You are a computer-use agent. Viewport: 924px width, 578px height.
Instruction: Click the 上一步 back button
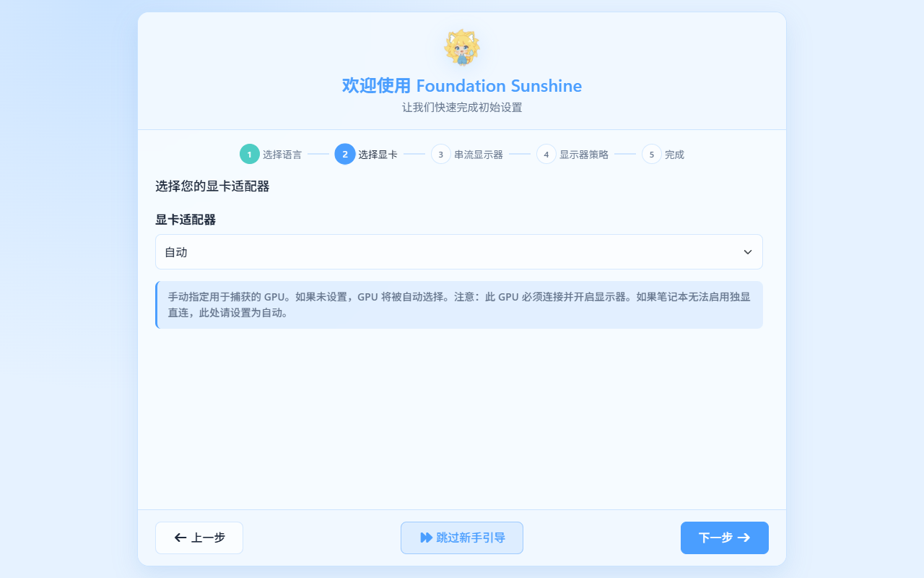(x=199, y=538)
